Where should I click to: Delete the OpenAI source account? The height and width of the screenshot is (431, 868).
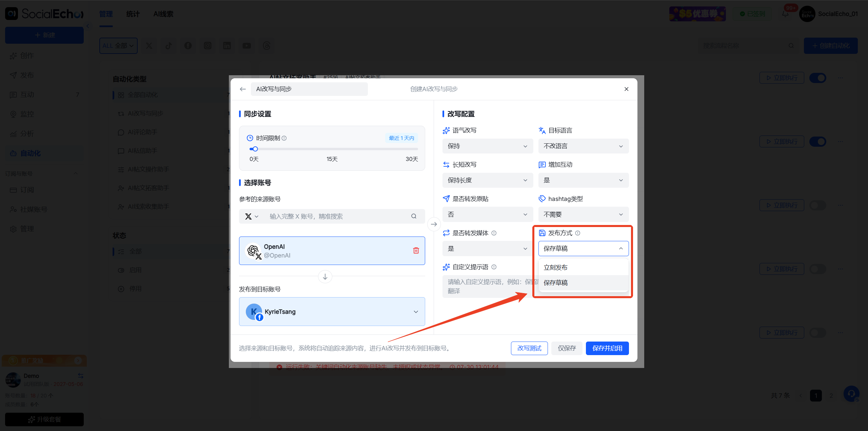[x=416, y=250]
